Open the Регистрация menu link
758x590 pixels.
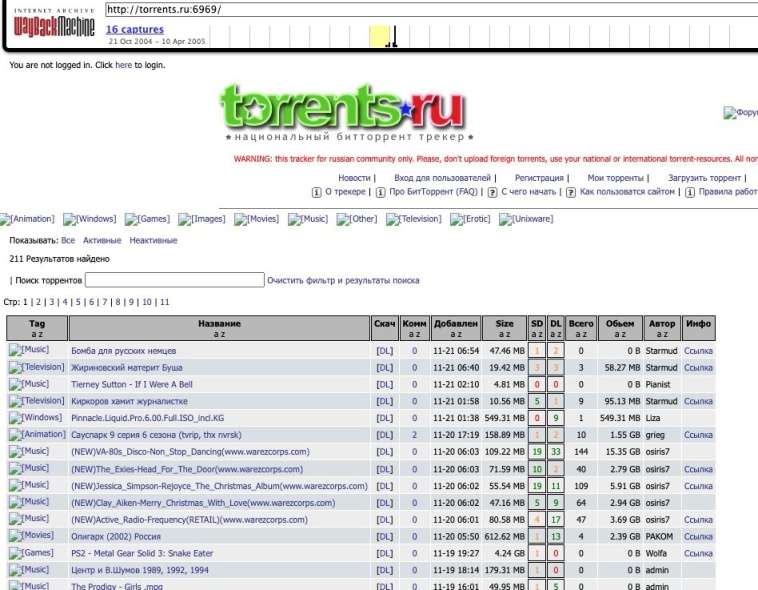539,178
